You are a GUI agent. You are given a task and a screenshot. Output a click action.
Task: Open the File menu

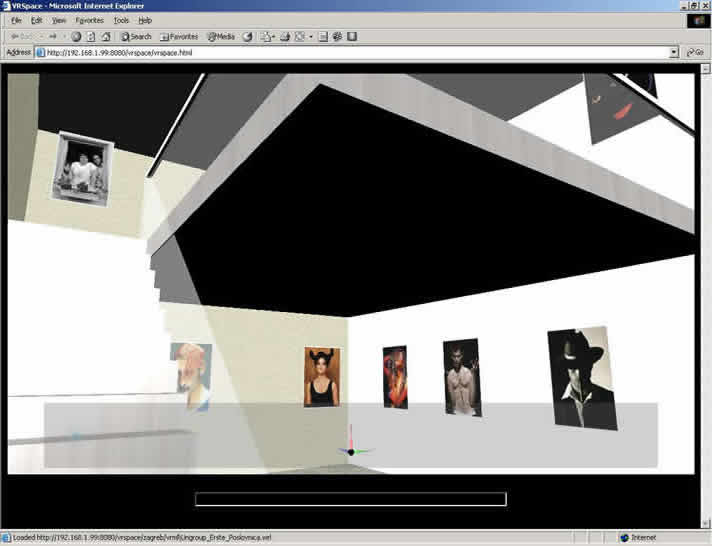(16, 20)
